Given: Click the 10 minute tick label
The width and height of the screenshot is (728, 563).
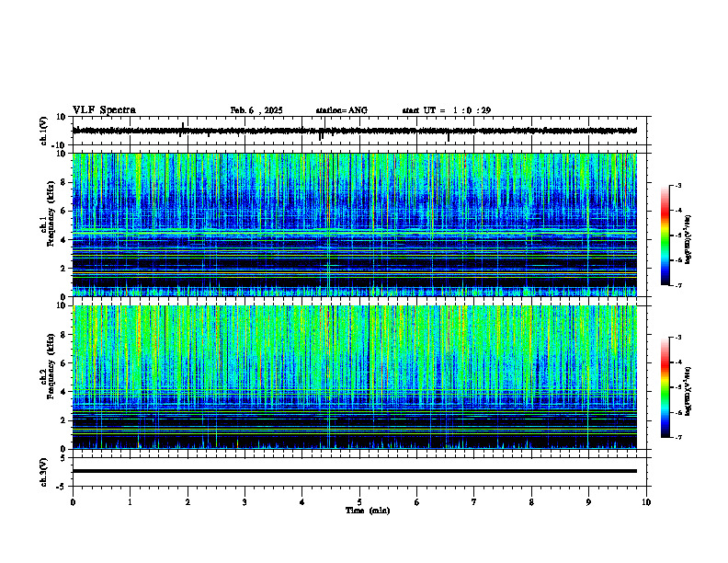Looking at the screenshot, I should (646, 502).
